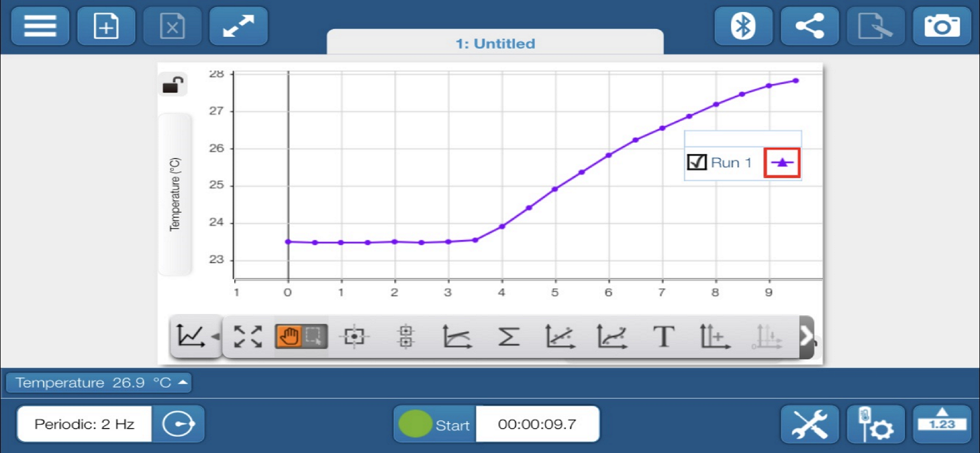Screen dimensions: 980x453
Task: Open the hamburger main menu
Action: (40, 26)
